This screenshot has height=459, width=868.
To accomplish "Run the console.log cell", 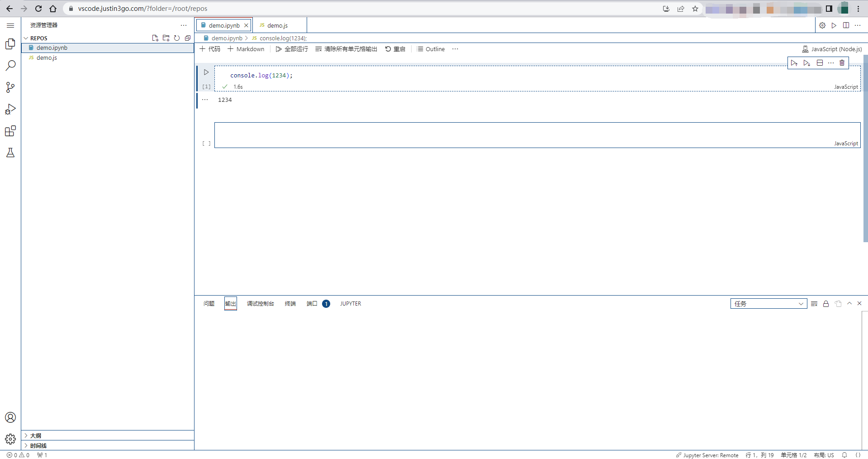I will [206, 72].
